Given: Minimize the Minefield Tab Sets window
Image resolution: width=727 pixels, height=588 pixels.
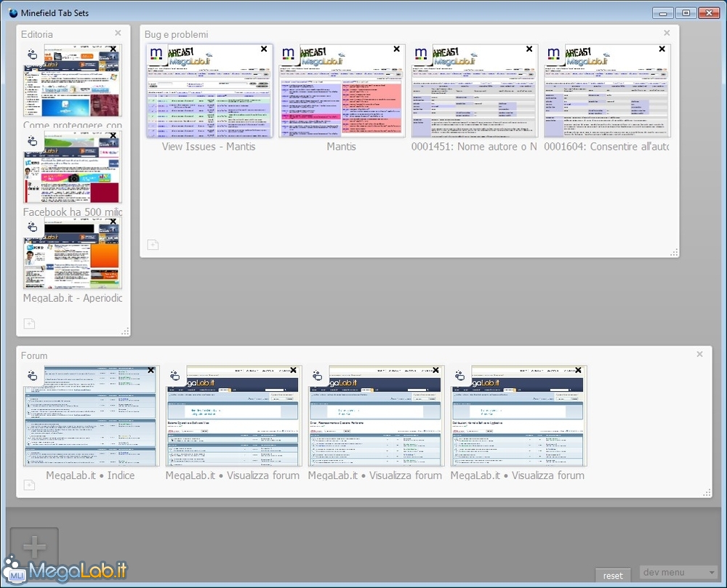Looking at the screenshot, I should [663, 13].
